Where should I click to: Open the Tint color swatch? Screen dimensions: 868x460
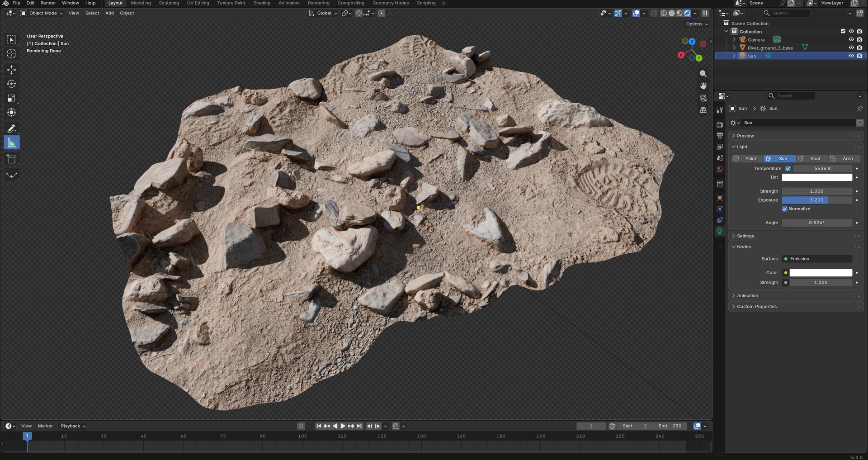tap(817, 177)
